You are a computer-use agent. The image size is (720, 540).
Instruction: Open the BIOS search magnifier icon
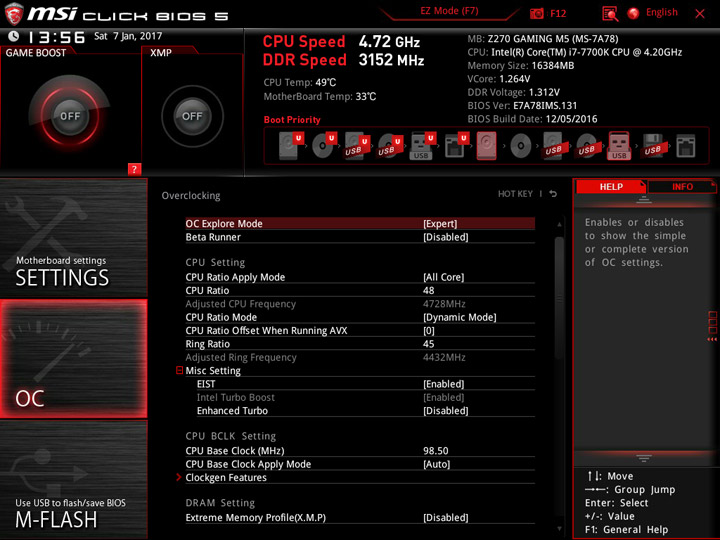pos(610,14)
